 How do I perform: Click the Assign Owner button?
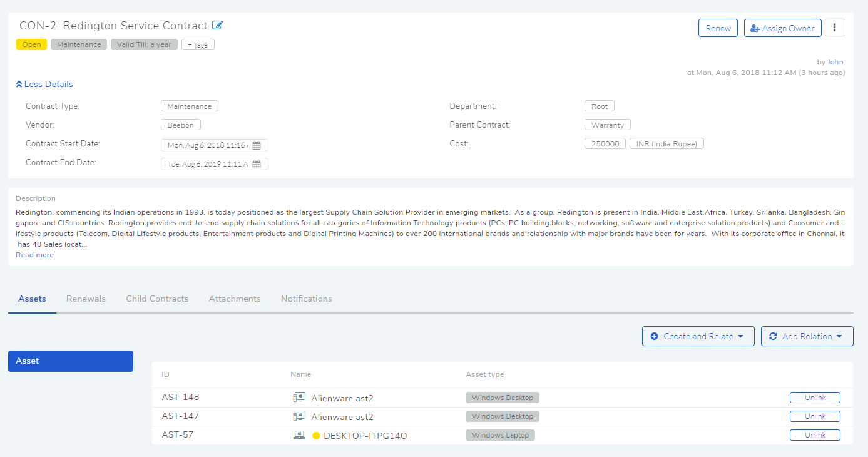click(x=783, y=28)
